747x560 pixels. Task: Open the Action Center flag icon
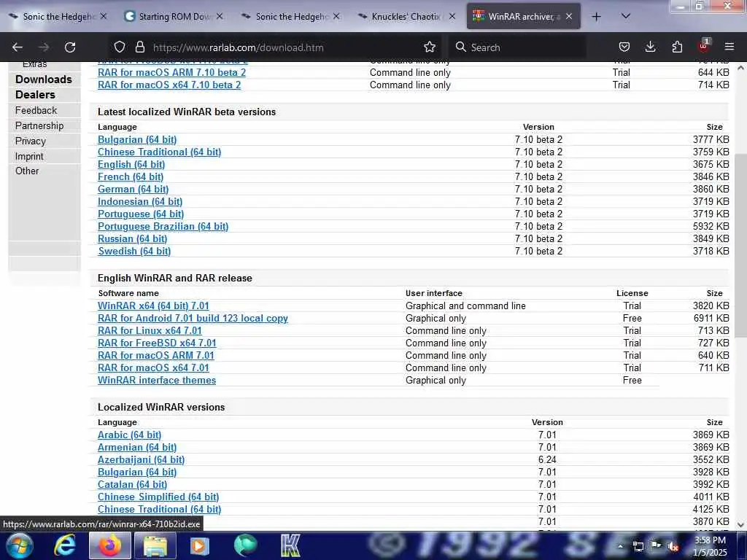point(656,545)
